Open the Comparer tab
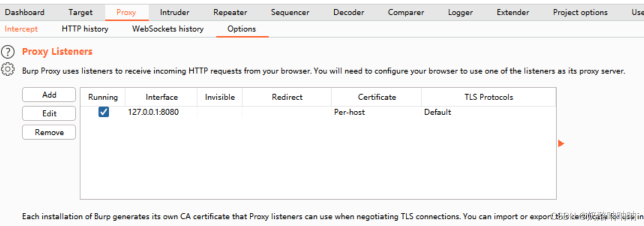Viewport: 644px width, 226px height. click(405, 12)
